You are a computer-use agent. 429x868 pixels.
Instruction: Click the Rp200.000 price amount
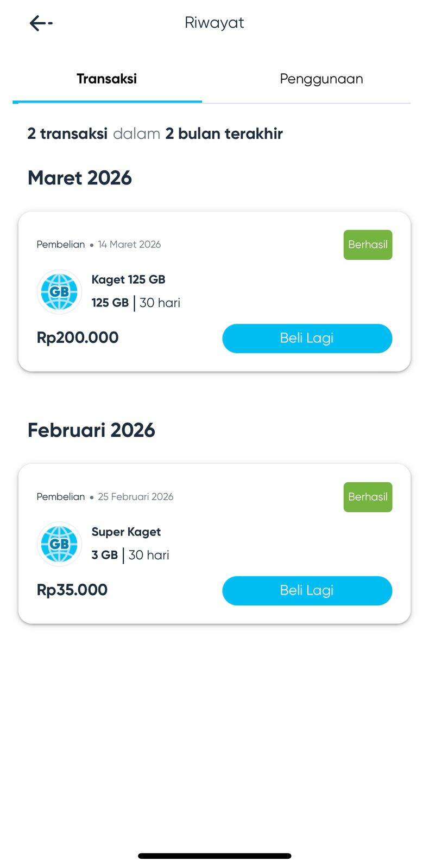(78, 337)
